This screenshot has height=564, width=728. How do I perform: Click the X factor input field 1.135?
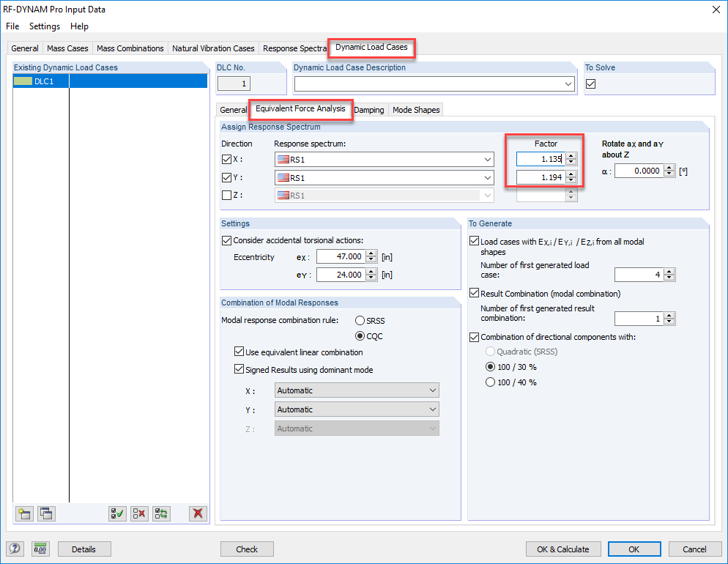click(x=541, y=159)
